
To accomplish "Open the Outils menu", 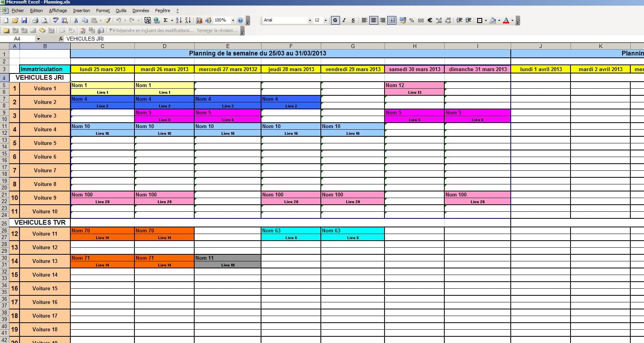I will coord(121,11).
